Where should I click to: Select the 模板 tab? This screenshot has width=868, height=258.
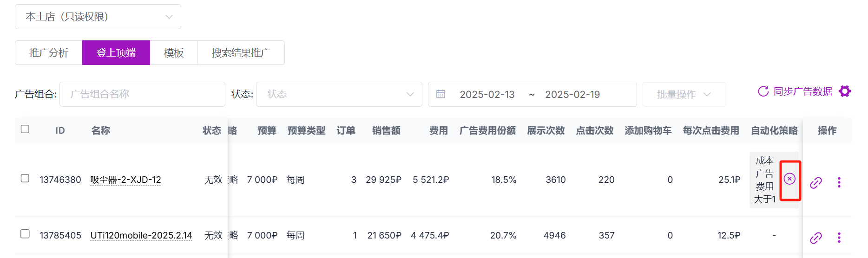click(174, 52)
